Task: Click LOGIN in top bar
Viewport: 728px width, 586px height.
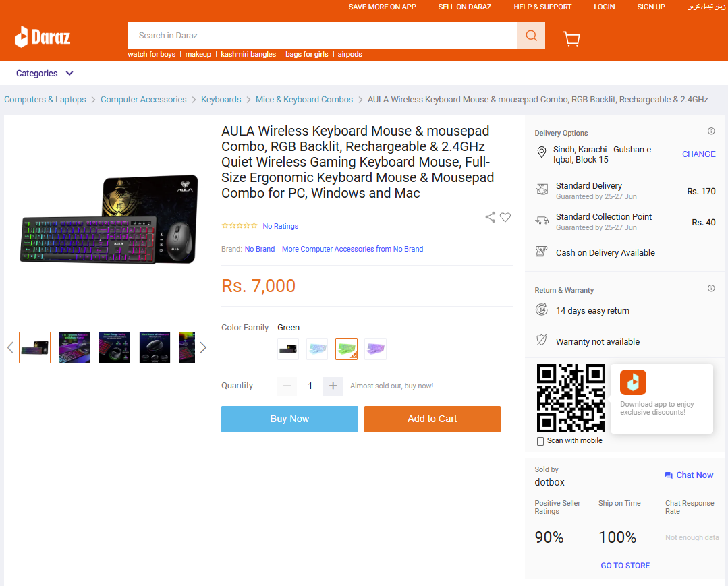Action: pos(604,7)
